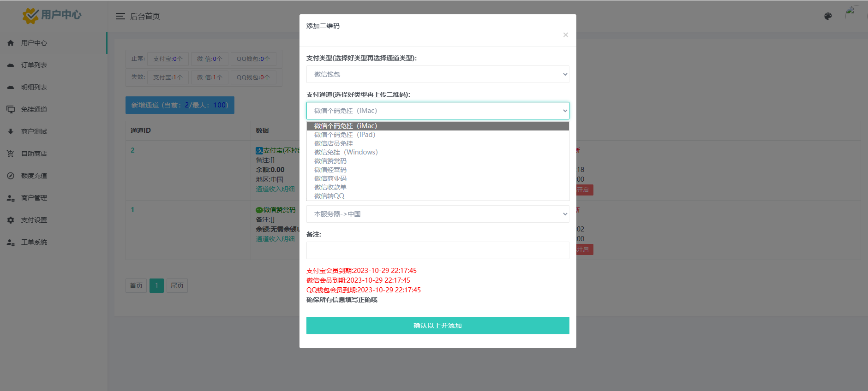The image size is (868, 391).
Task: Click the 备注 input field
Action: click(x=437, y=250)
